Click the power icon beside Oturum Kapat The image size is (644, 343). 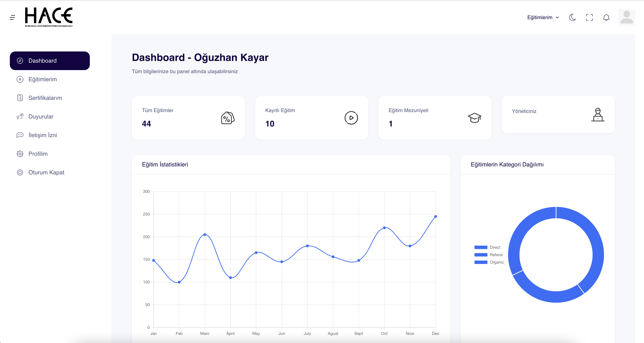pyautogui.click(x=20, y=172)
